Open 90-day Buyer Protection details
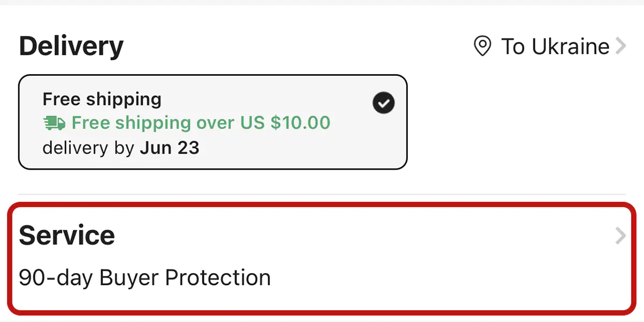The height and width of the screenshot is (322, 644). click(144, 277)
